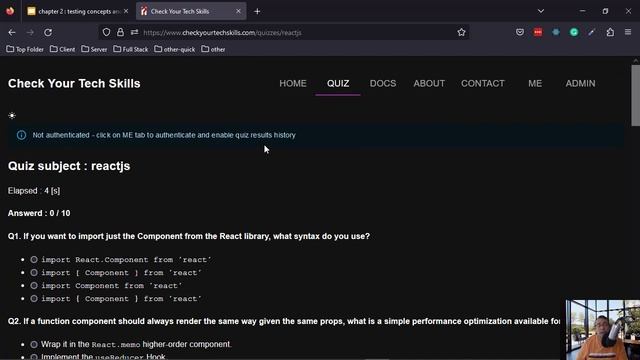Open a new tab with the plus icon
This screenshot has height=360, width=640.
coord(257,11)
